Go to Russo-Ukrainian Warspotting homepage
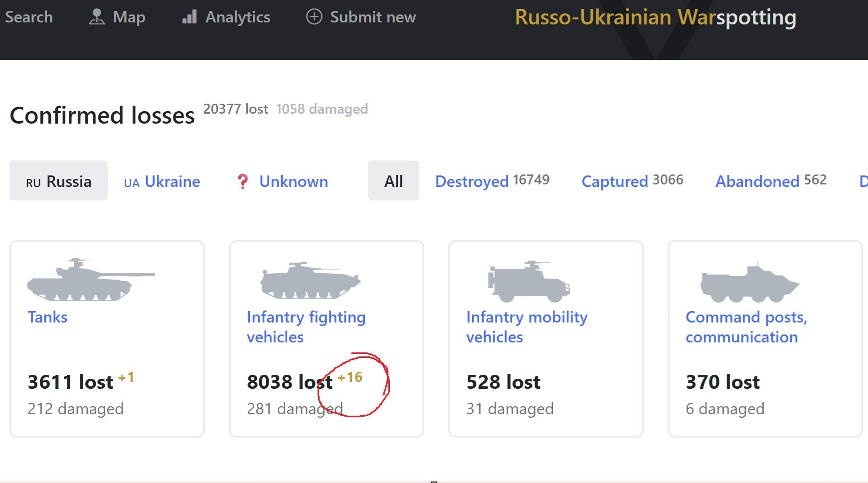Image resolution: width=868 pixels, height=483 pixels. (x=655, y=17)
